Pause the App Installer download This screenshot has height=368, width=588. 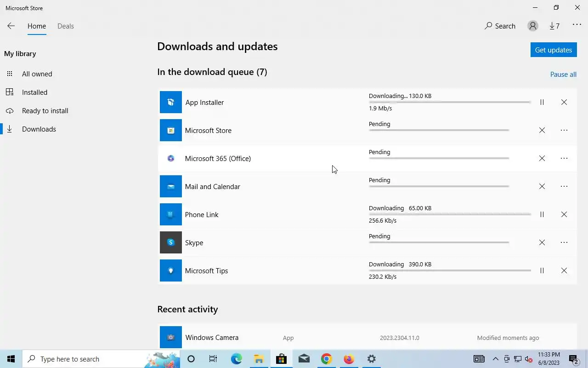[542, 102]
